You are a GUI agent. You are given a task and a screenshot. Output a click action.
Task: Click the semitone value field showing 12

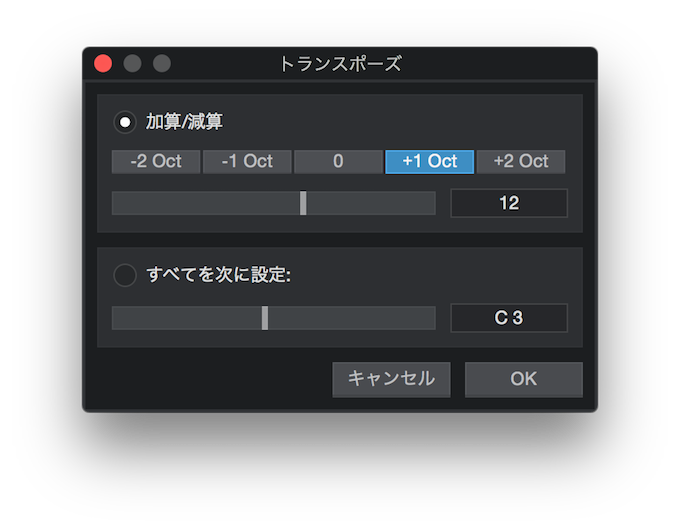509,203
